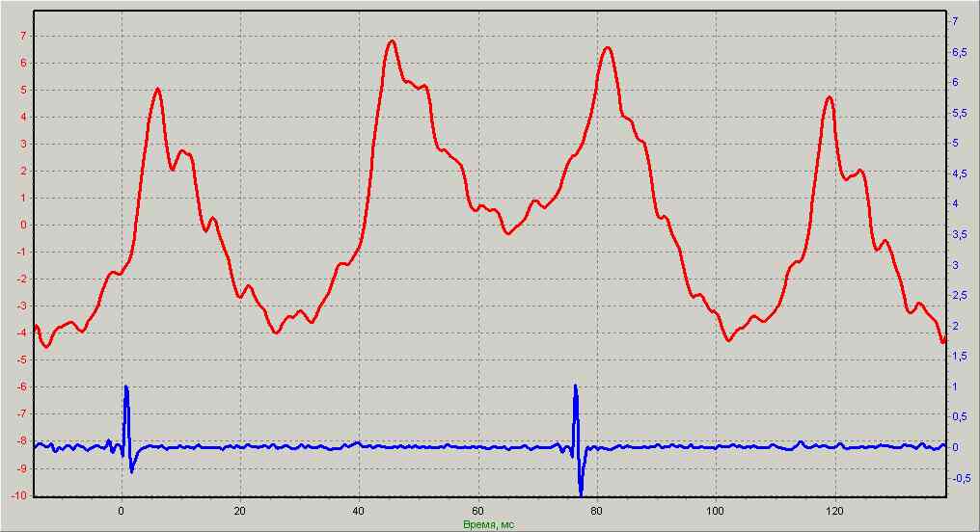Click the first red peak near 6 ms
980x532 pixels.
click(157, 89)
